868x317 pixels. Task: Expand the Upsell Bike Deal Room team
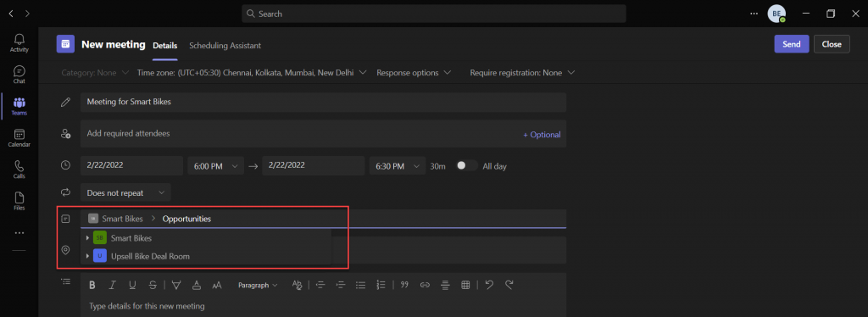click(x=87, y=256)
